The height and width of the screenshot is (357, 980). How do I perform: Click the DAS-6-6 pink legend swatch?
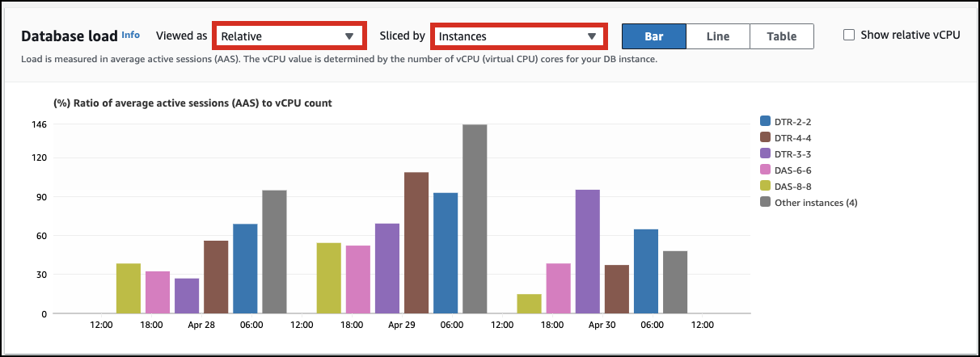[x=765, y=170]
